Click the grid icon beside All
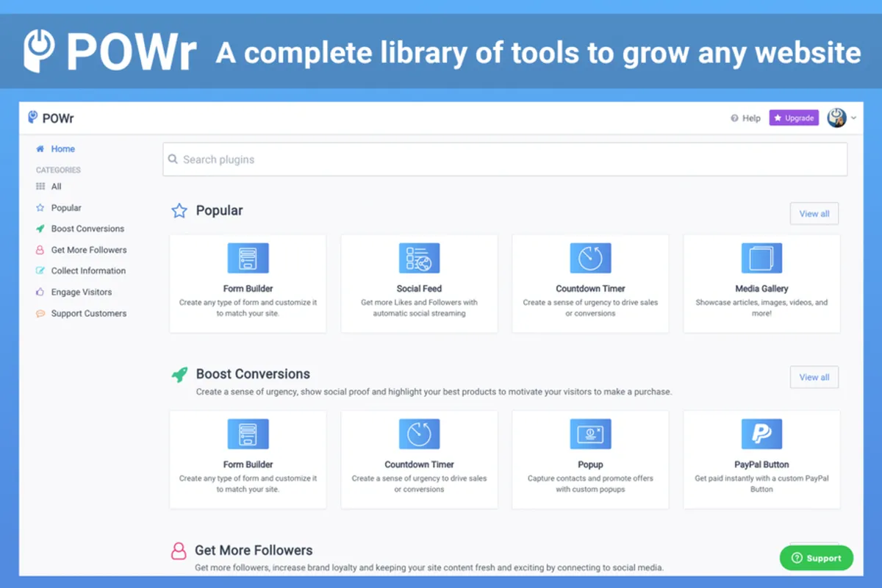This screenshot has height=588, width=882. [40, 187]
